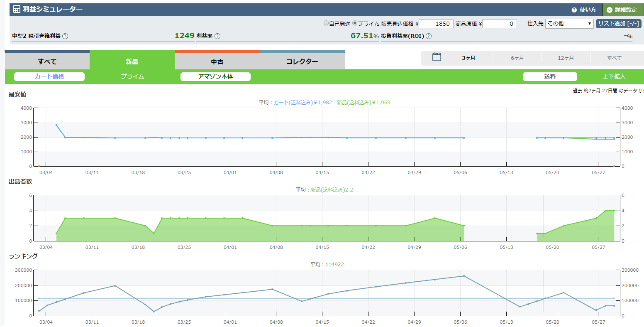Expand the chart with 上下拡大

[614, 76]
